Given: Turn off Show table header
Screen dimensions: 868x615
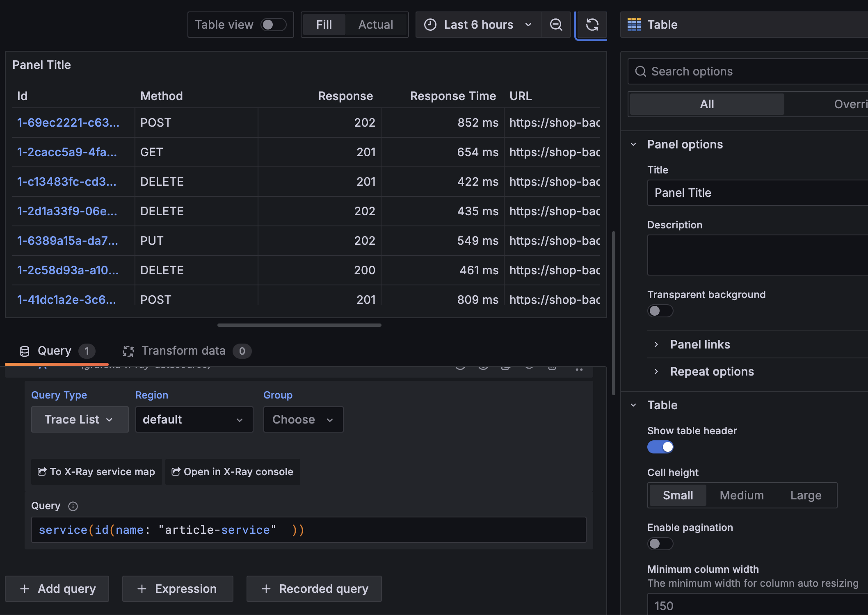Looking at the screenshot, I should pyautogui.click(x=660, y=447).
